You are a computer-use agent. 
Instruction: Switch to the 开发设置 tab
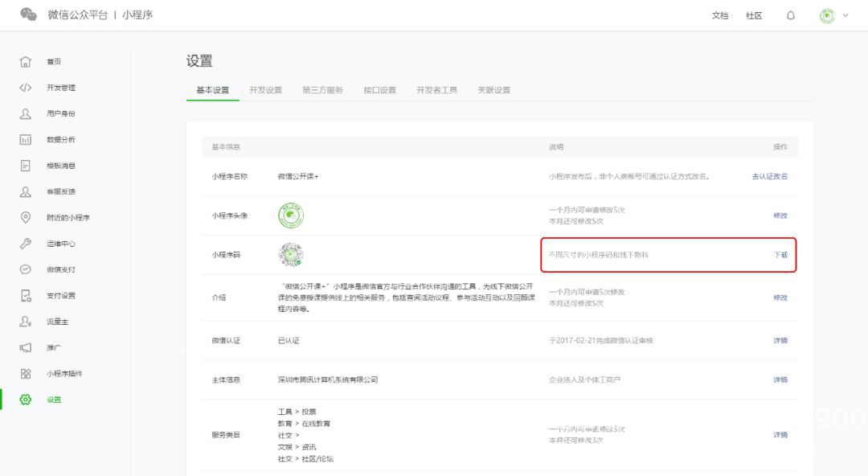point(266,90)
